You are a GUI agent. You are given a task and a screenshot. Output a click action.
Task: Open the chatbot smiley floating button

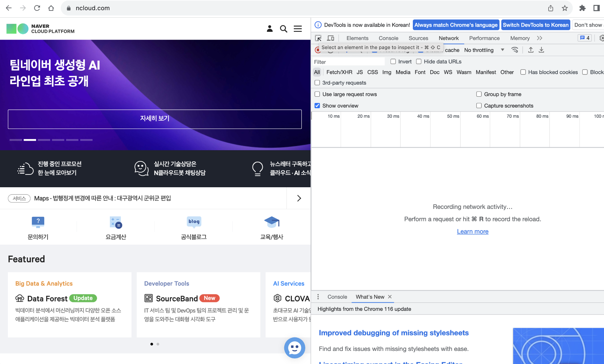pyautogui.click(x=294, y=348)
